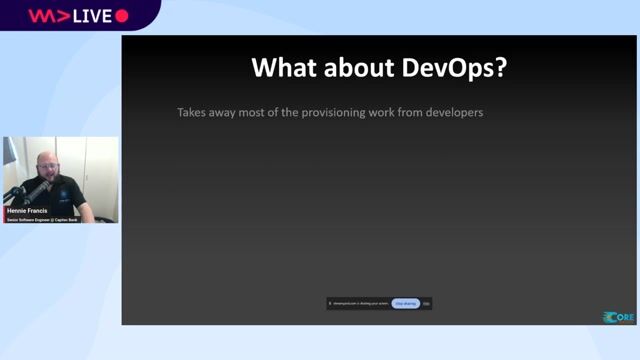Click the blue Stop sharing button
Image resolution: width=640 pixels, height=360 pixels.
[405, 304]
